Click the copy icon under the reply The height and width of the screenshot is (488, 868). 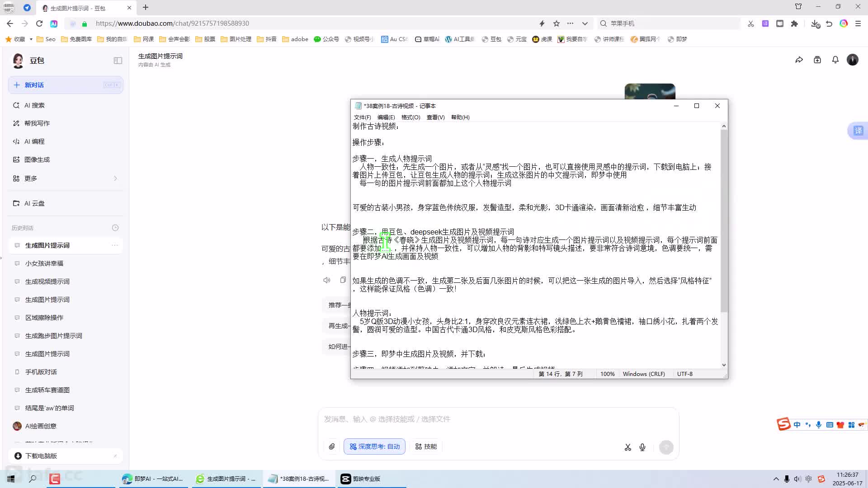tap(343, 280)
